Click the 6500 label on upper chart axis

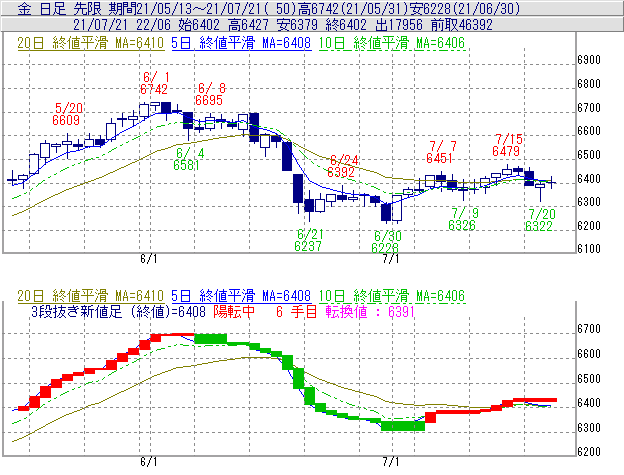(x=589, y=155)
